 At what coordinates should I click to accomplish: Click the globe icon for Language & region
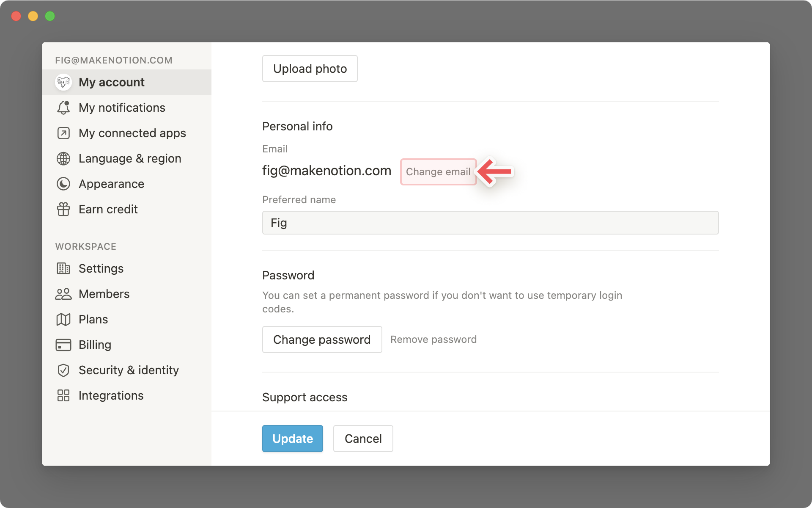pos(63,158)
